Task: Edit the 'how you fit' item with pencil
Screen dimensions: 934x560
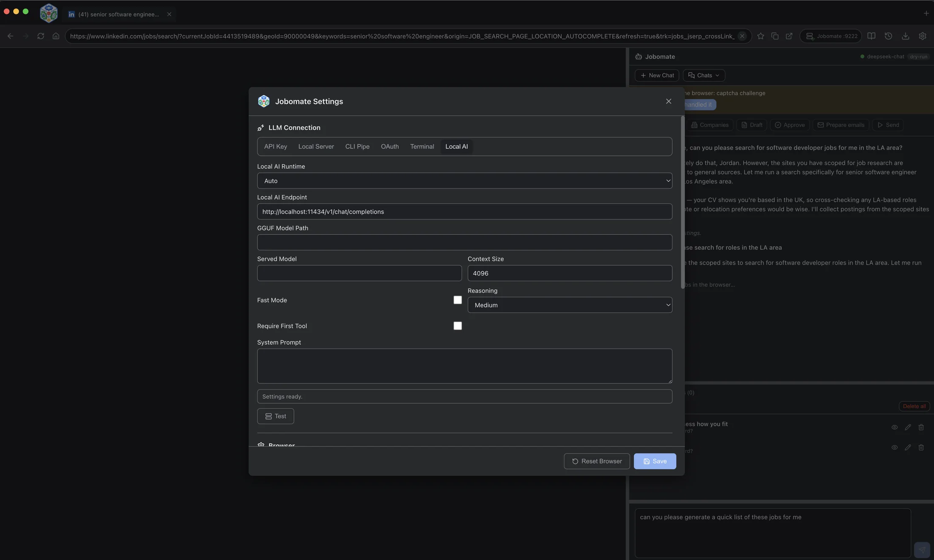Action: [908, 427]
